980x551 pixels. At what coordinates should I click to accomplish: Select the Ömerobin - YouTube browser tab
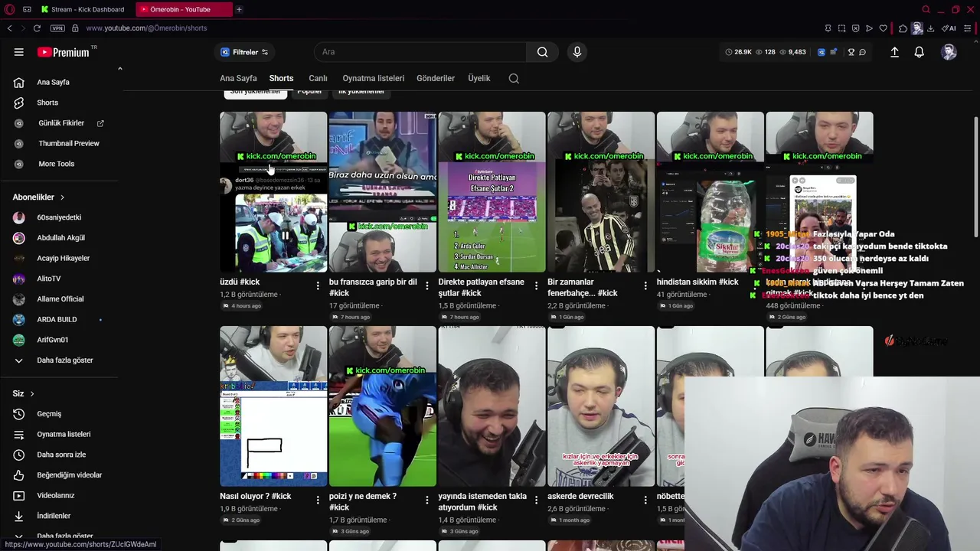[x=183, y=9]
